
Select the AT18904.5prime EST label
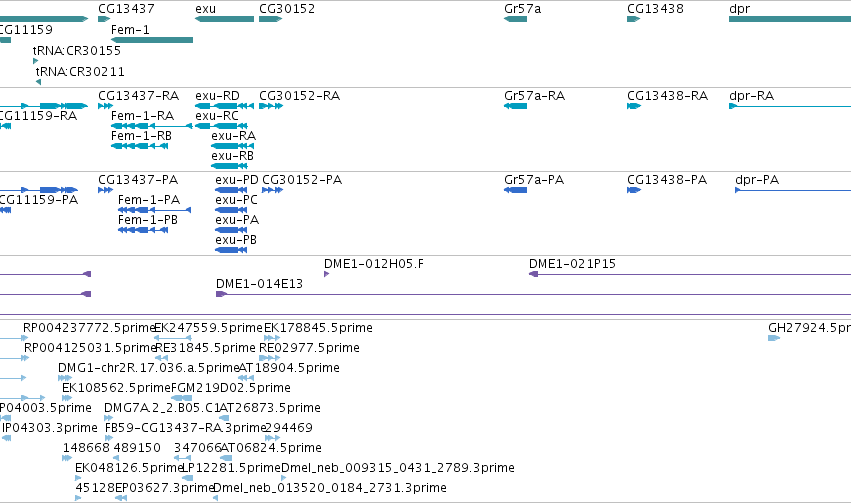point(289,368)
